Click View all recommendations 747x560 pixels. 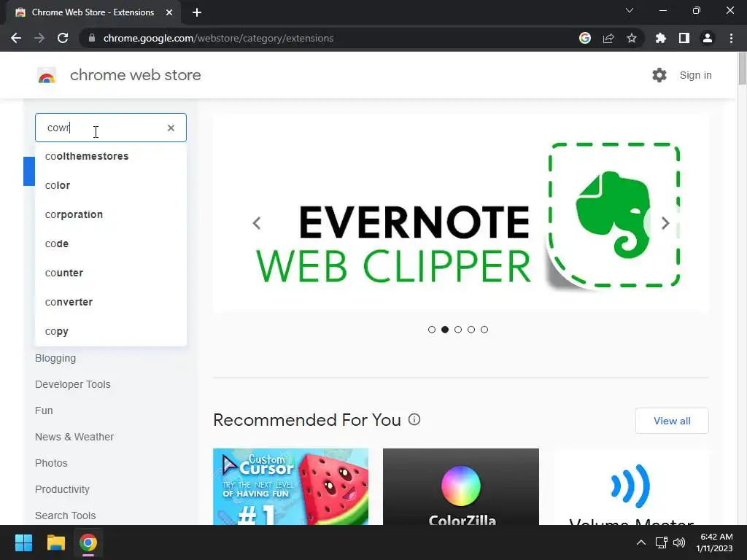(672, 421)
